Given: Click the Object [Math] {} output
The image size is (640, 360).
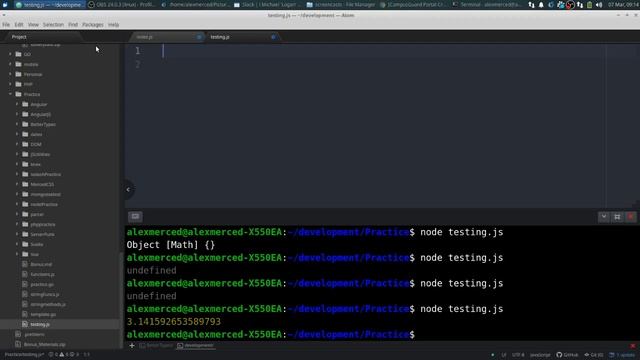Looking at the screenshot, I should pos(171,245).
